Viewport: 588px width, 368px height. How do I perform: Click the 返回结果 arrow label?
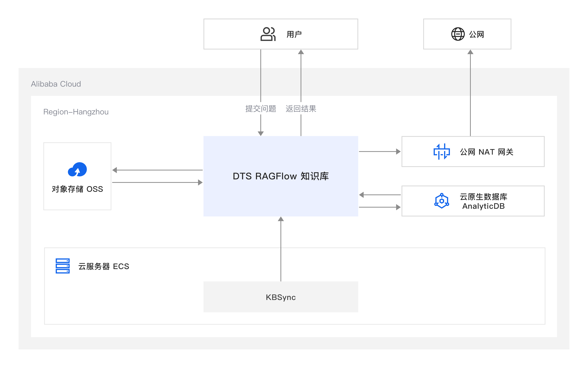301,109
